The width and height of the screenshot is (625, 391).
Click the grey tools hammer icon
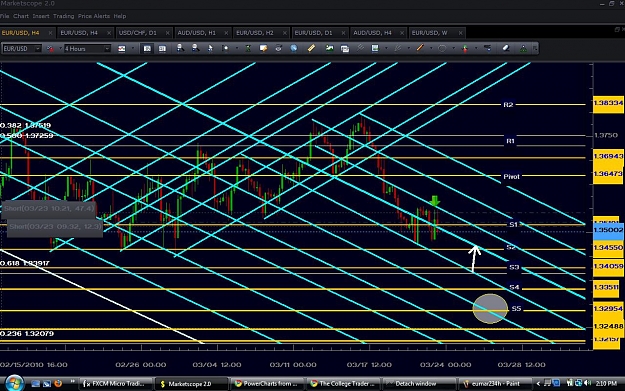360,48
